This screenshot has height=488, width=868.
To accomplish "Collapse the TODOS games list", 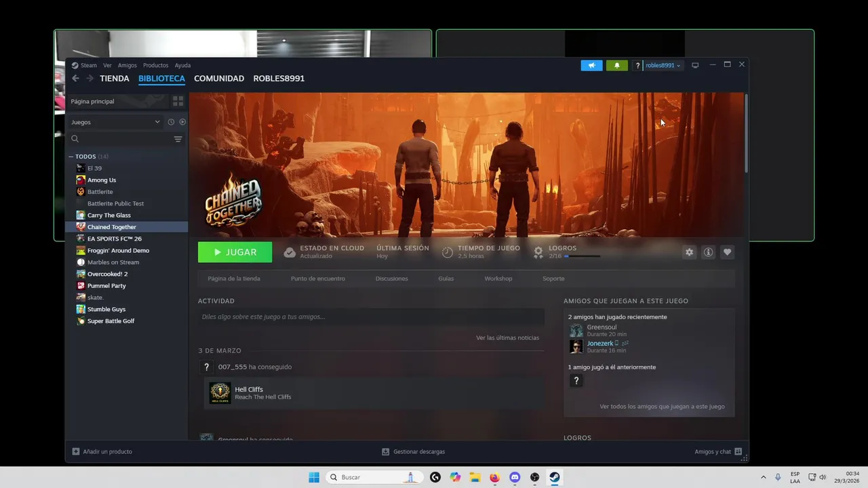I will (71, 157).
